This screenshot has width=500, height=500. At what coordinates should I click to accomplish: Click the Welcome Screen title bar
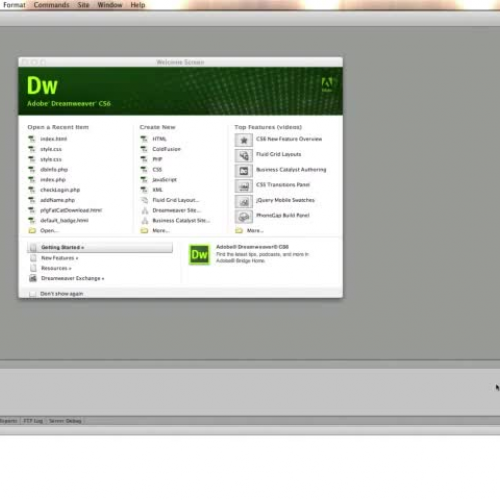180,62
